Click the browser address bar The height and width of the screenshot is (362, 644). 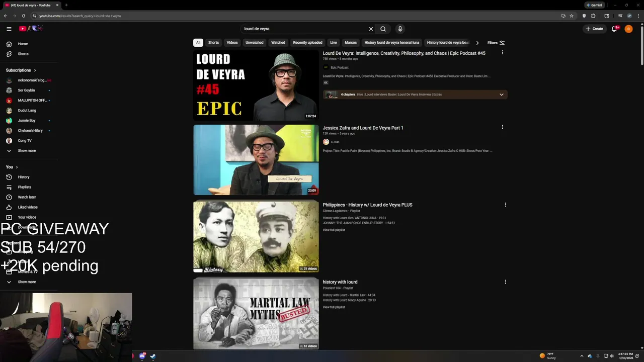297,16
